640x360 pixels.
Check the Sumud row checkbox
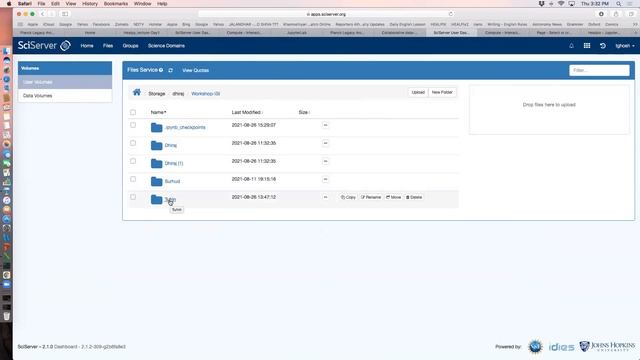[x=133, y=179]
